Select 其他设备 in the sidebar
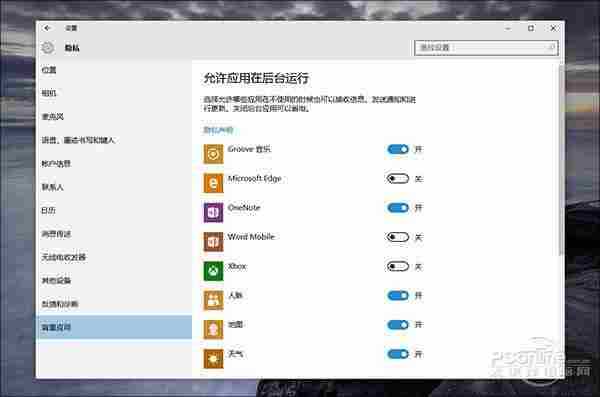The width and height of the screenshot is (600, 397). click(x=114, y=281)
